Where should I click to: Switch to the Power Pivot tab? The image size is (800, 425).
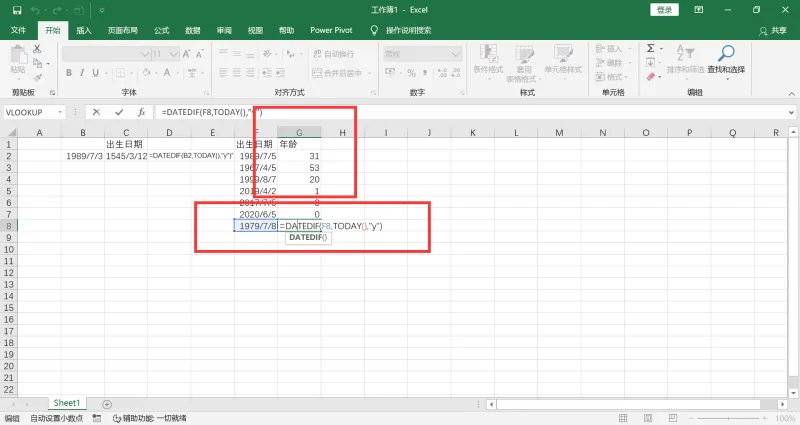point(331,31)
